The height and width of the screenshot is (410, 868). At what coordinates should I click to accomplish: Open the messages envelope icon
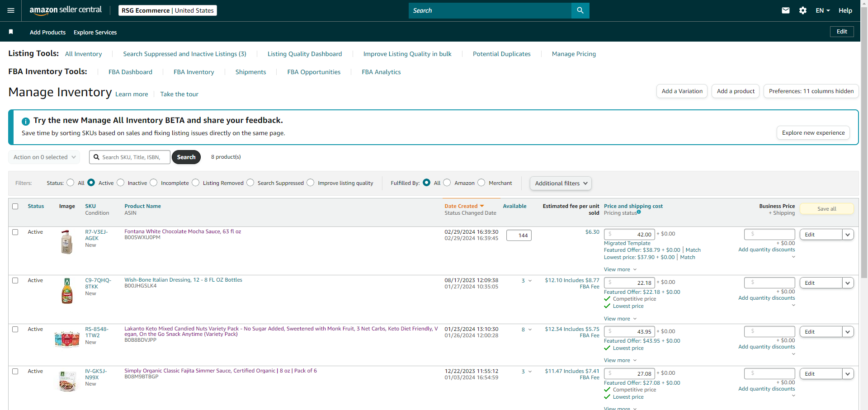tap(786, 10)
